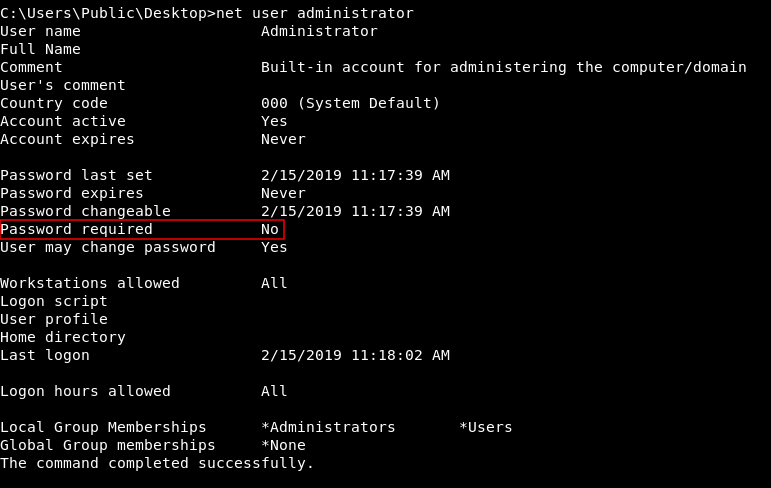The image size is (771, 488).
Task: Click the built-in account comment text
Action: (503, 67)
